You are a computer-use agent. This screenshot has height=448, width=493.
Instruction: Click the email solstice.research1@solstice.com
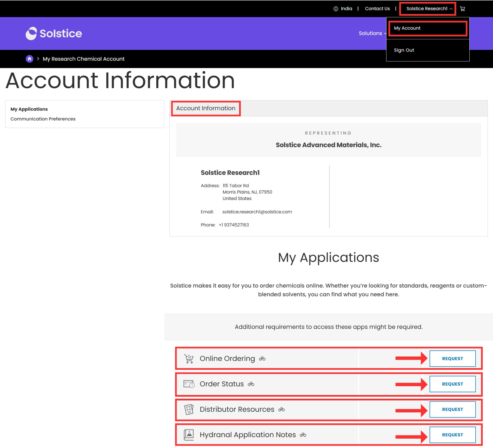point(257,212)
